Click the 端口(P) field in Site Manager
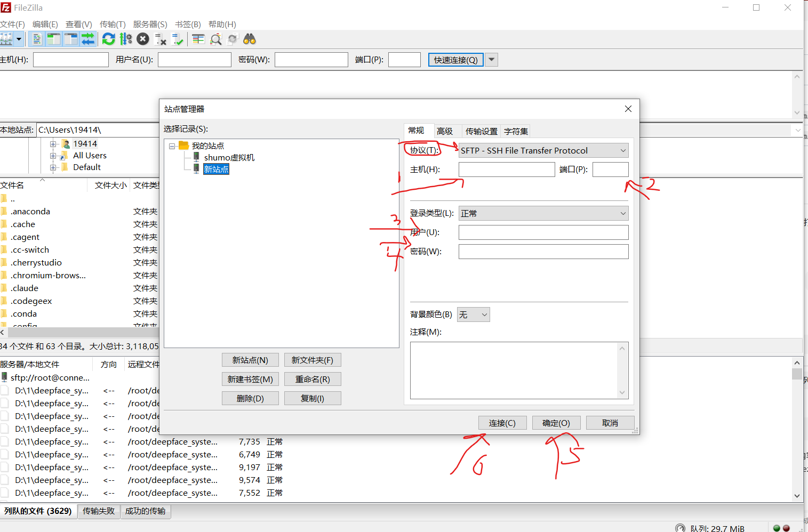 click(x=611, y=170)
